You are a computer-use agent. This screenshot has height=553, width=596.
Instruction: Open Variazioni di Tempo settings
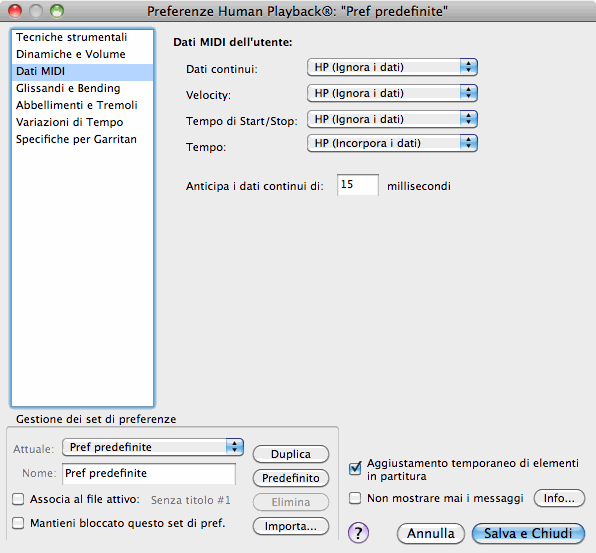pyautogui.click(x=82, y=122)
